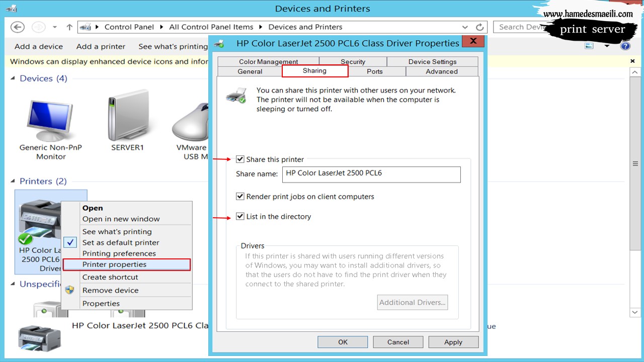The width and height of the screenshot is (644, 362).
Task: Toggle the List in the directory checkbox
Action: (240, 217)
